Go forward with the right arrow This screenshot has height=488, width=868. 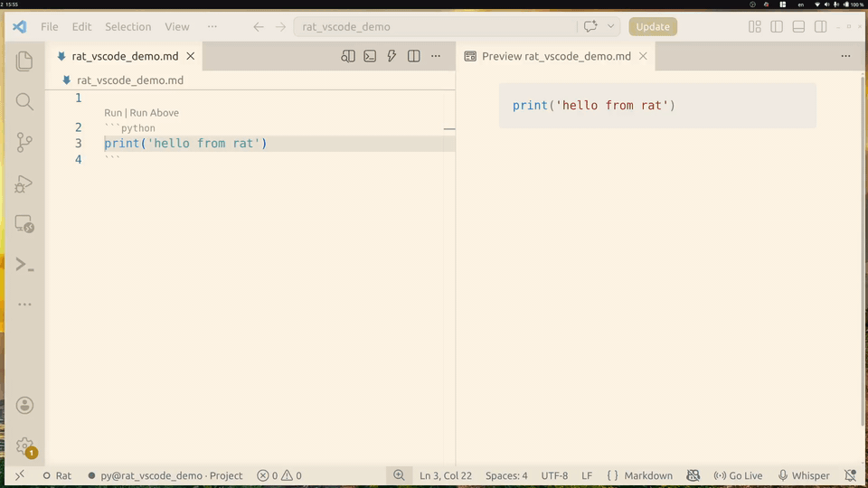(280, 26)
